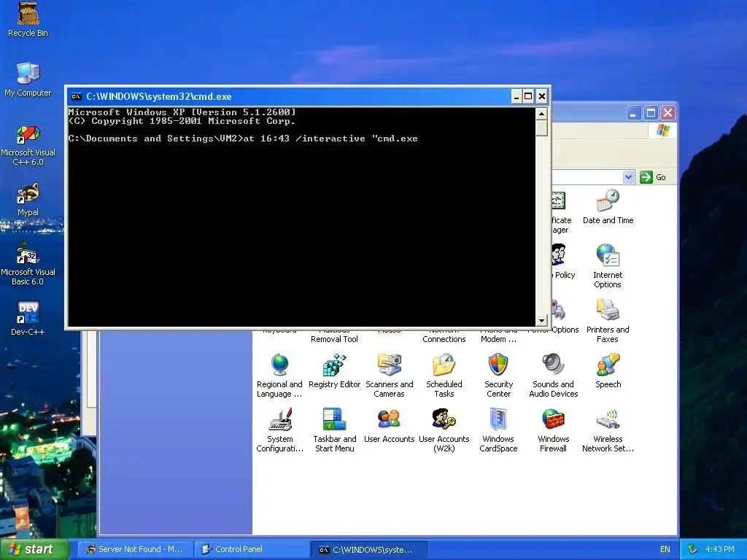Click the Start button
Screen dimensions: 747x560
point(34,549)
